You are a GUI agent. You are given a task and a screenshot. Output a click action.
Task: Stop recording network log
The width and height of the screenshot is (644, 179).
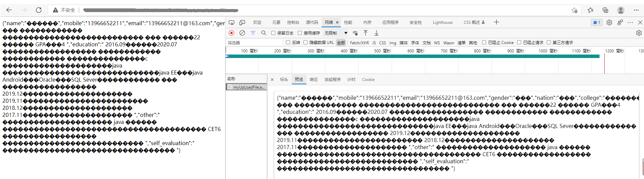click(x=231, y=33)
